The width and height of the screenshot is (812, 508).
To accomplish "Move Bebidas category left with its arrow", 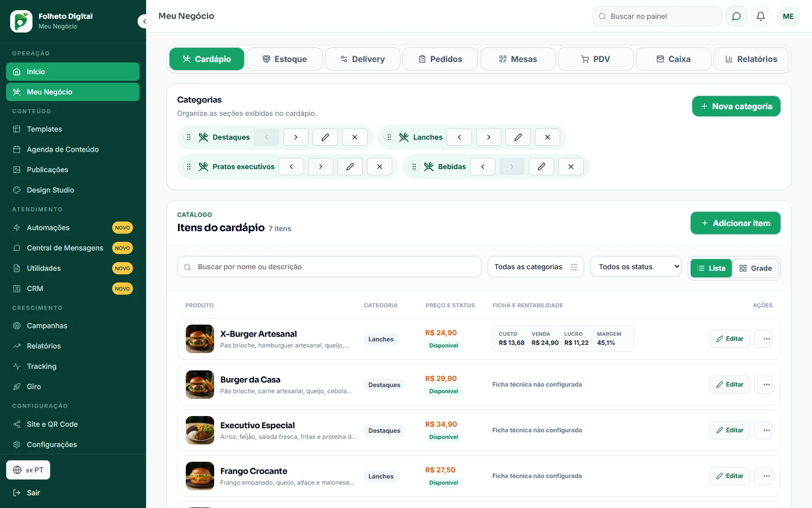I will click(483, 167).
